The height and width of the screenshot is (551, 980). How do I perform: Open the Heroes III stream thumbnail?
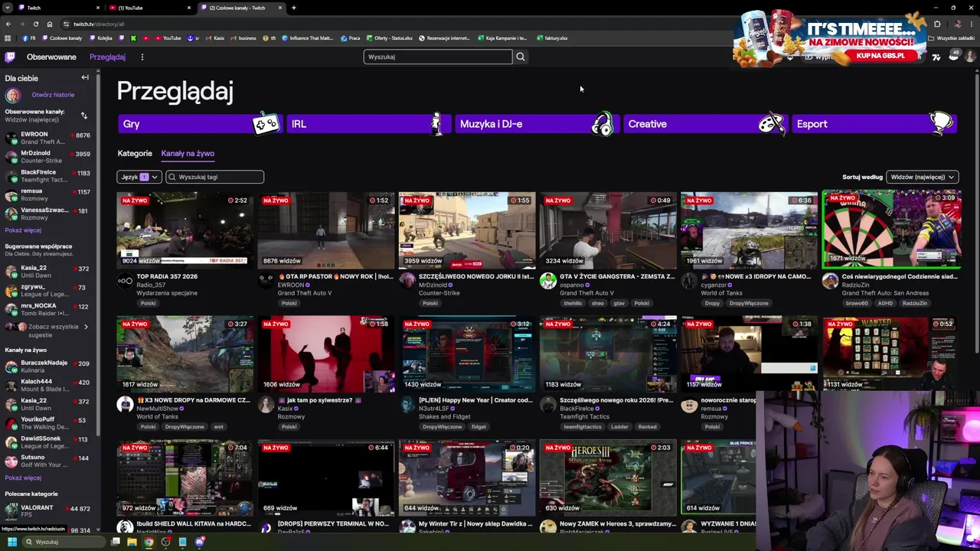pos(608,478)
